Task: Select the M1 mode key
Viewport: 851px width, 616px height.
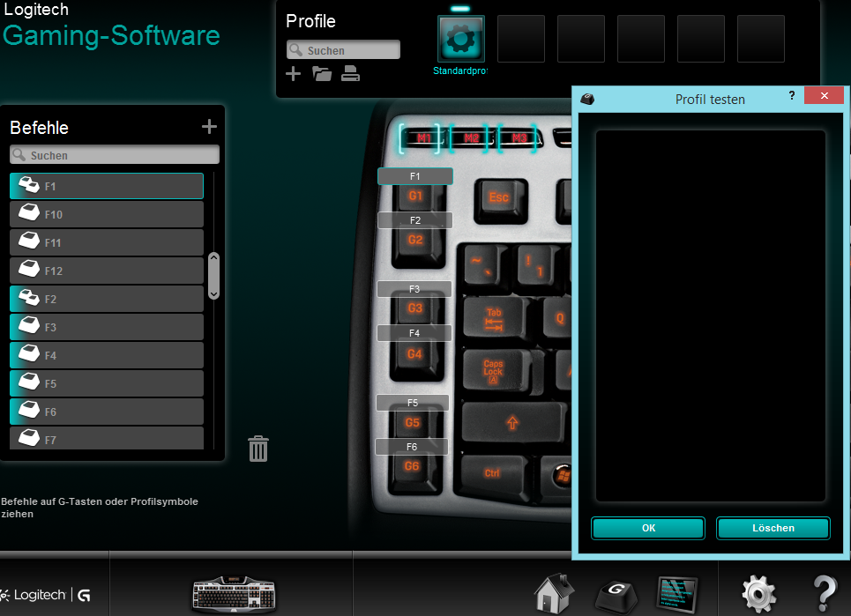Action: pyautogui.click(x=423, y=138)
